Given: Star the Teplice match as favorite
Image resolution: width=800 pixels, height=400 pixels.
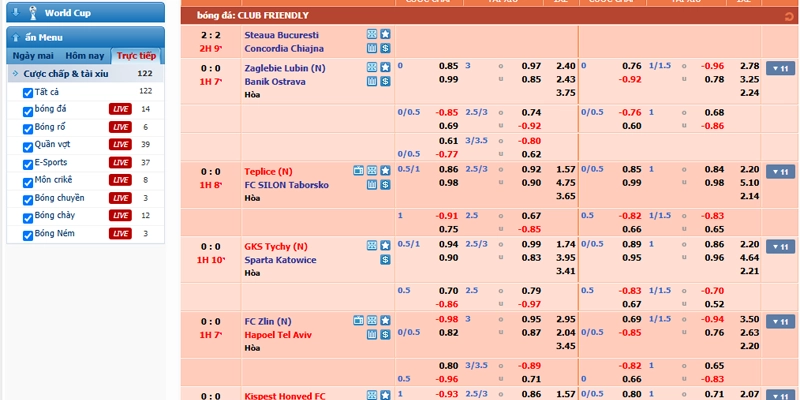Looking at the screenshot, I should click(x=385, y=171).
